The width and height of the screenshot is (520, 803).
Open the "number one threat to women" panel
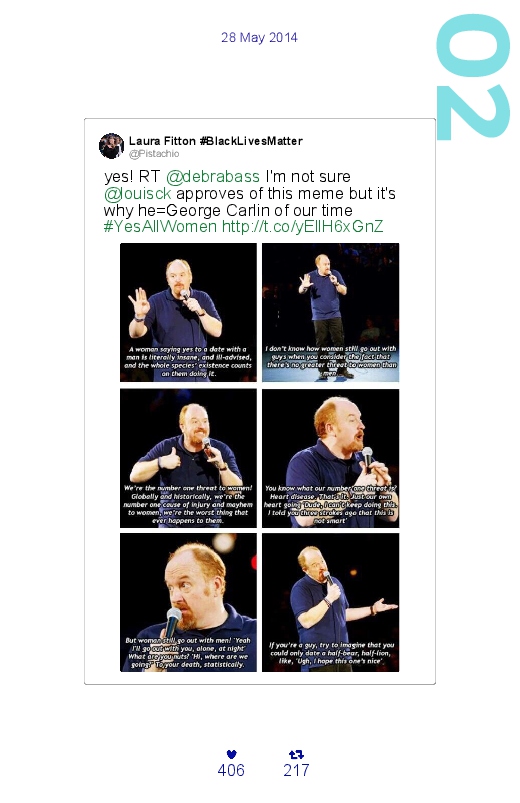point(188,458)
